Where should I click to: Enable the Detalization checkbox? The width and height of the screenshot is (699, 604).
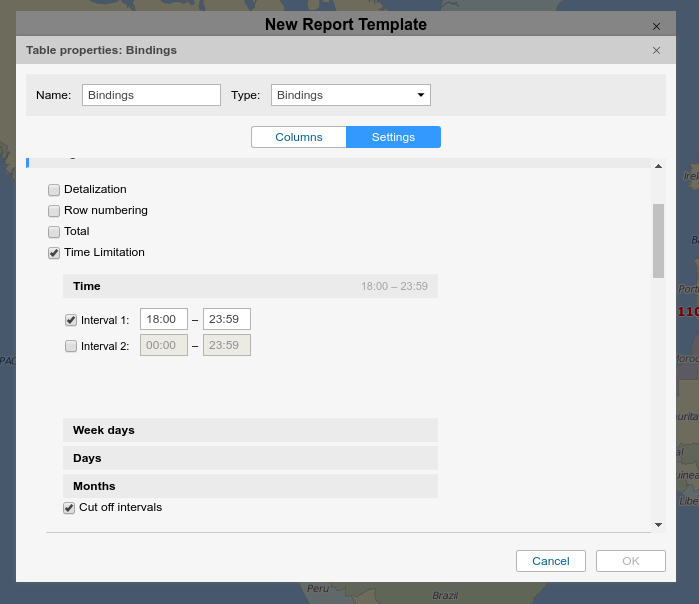(x=54, y=190)
